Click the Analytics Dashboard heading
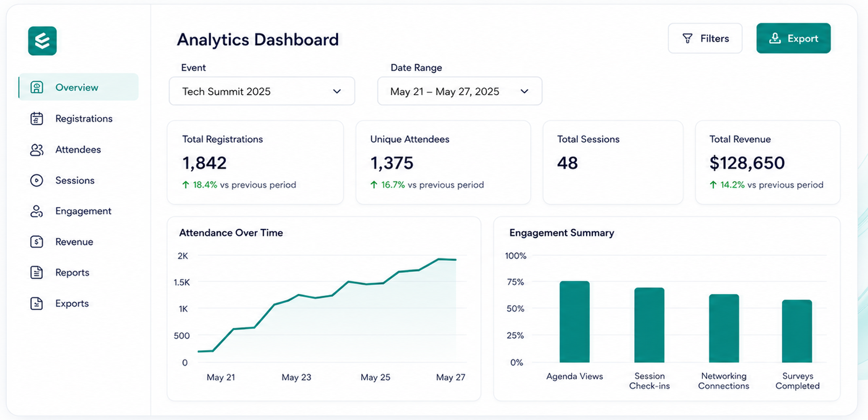This screenshot has width=868, height=420. [258, 40]
